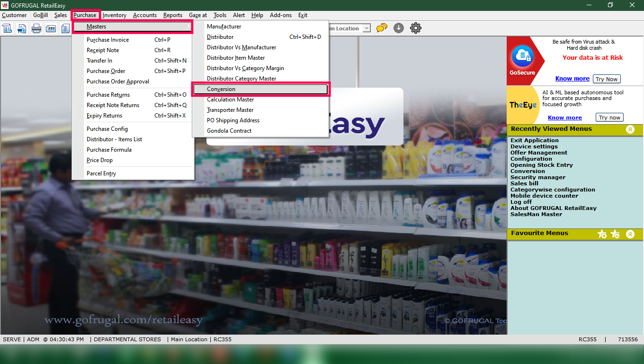Select Purchase Returns menu entry

click(133, 95)
